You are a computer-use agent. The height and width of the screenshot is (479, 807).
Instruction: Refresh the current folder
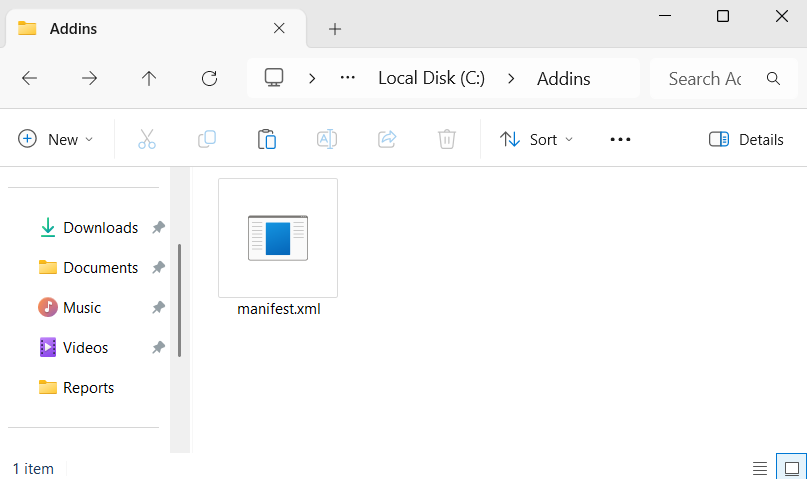209,78
